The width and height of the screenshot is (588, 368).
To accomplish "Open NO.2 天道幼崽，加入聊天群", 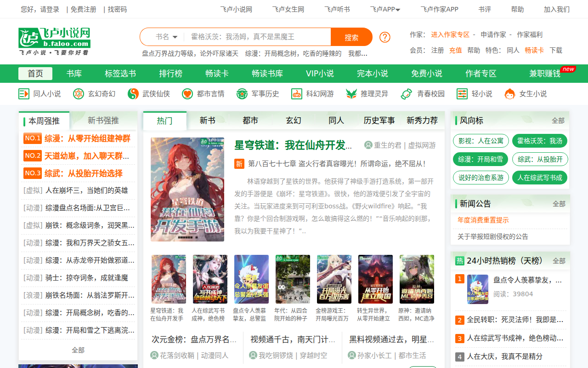I will coord(86,156).
